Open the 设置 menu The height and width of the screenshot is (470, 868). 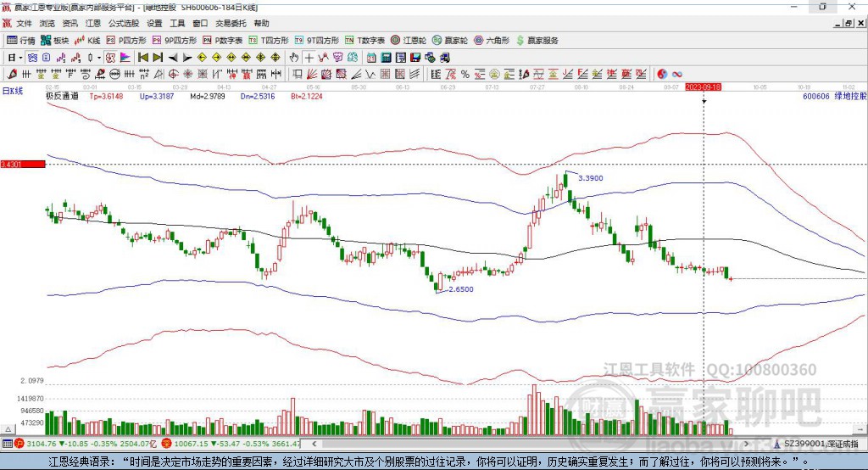pyautogui.click(x=154, y=23)
